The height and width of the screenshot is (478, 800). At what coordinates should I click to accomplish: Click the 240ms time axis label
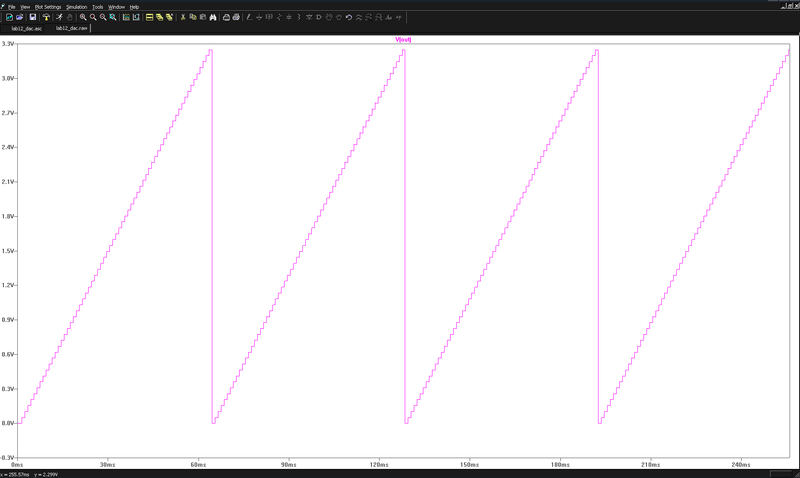(741, 465)
